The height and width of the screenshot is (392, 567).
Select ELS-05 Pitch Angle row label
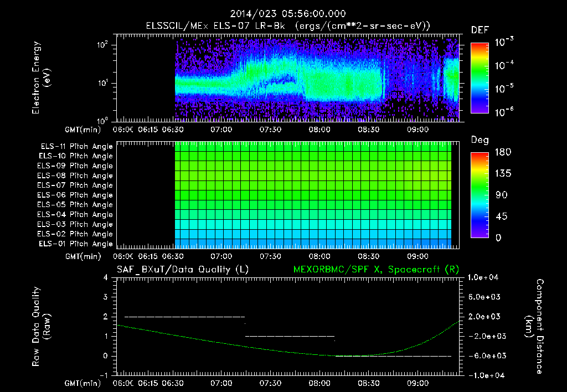[x=75, y=205]
